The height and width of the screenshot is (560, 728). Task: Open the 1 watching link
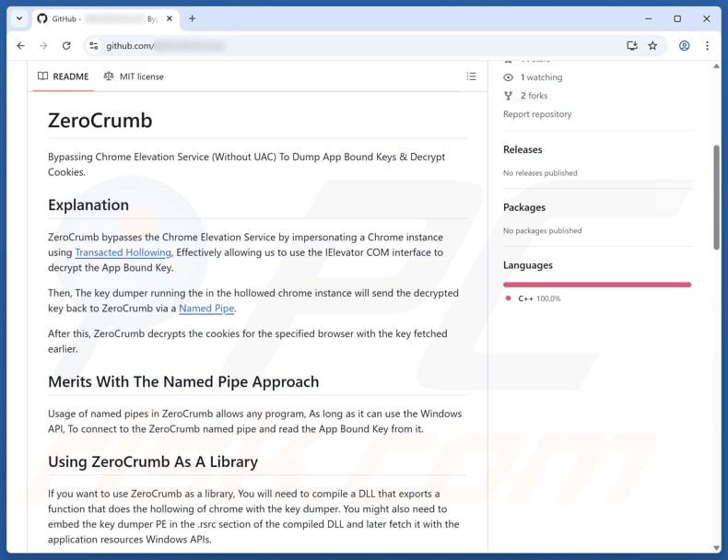pos(541,77)
